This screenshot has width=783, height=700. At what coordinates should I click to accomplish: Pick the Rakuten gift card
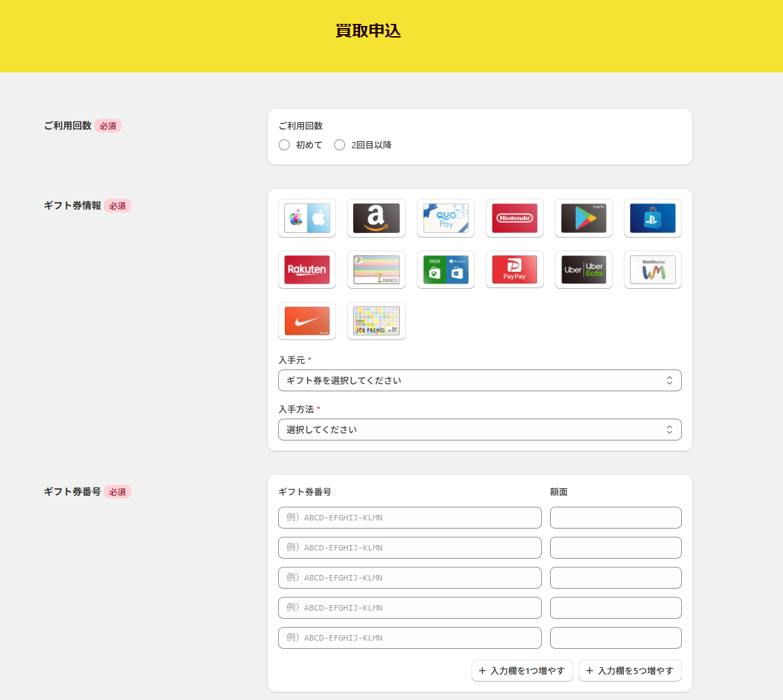click(x=307, y=270)
